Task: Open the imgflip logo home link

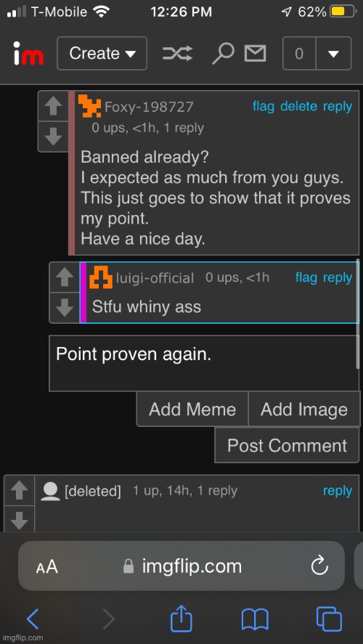Action: [x=28, y=54]
